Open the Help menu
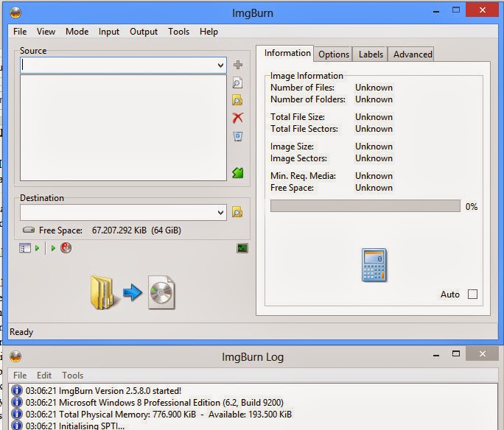 pyautogui.click(x=209, y=32)
